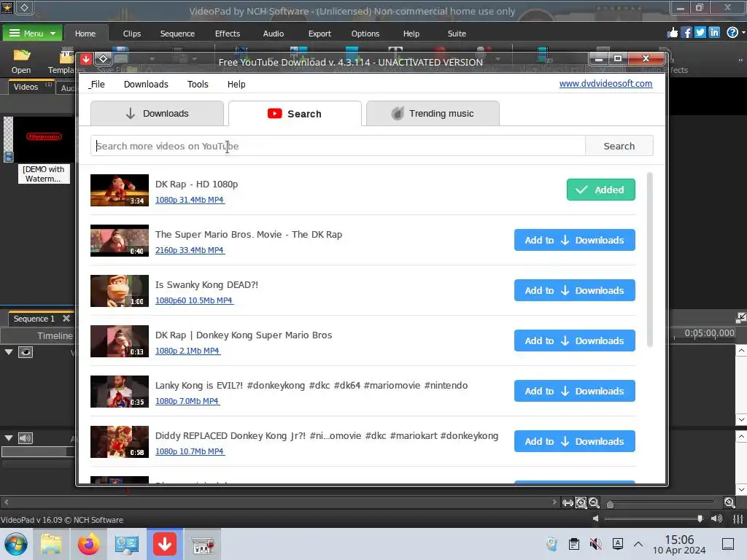Switch to the Trending music tab
The height and width of the screenshot is (560, 747).
point(433,113)
